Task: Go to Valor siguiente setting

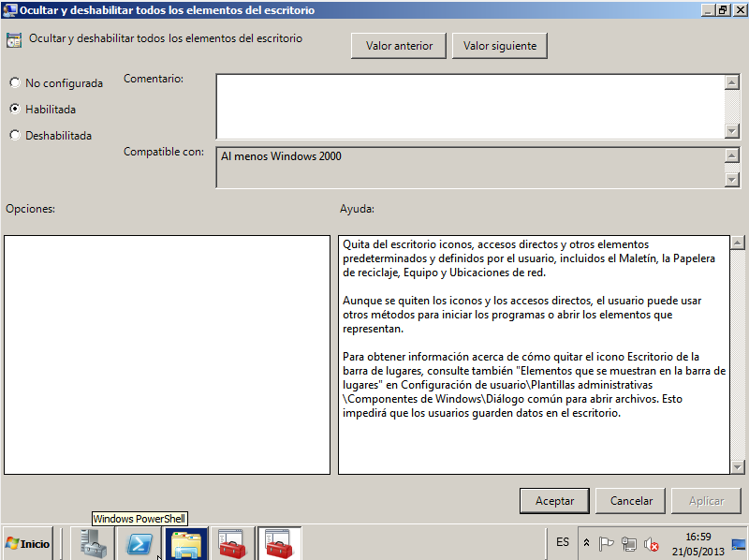Action: point(500,45)
